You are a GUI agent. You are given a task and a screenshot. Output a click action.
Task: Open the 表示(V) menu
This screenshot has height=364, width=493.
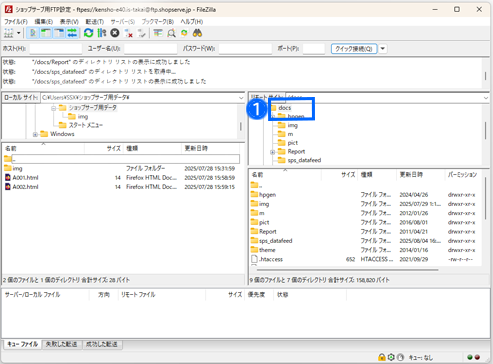click(x=69, y=22)
